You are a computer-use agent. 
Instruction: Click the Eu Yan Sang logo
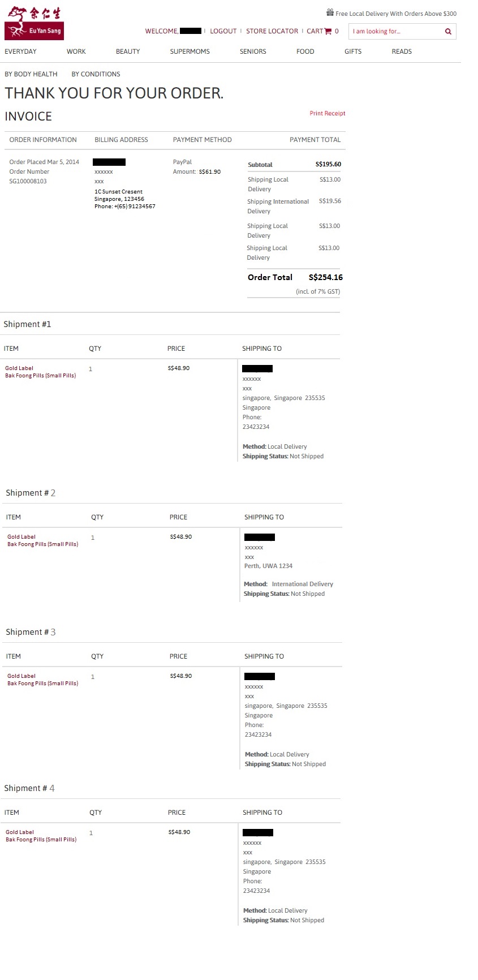34,23
